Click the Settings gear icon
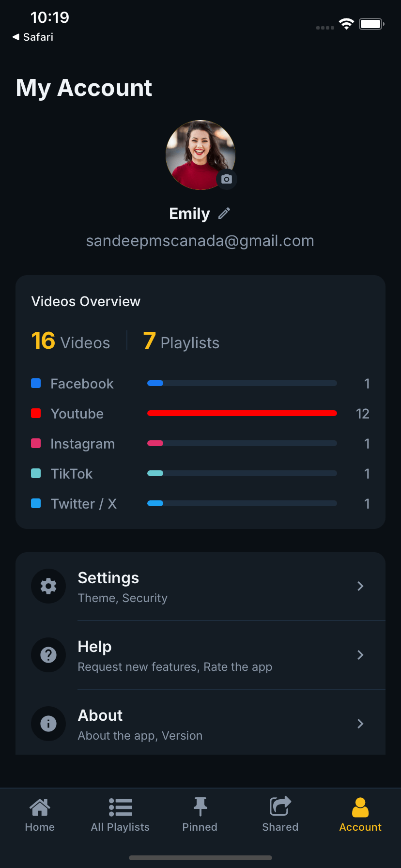Viewport: 401px width, 868px height. [48, 586]
